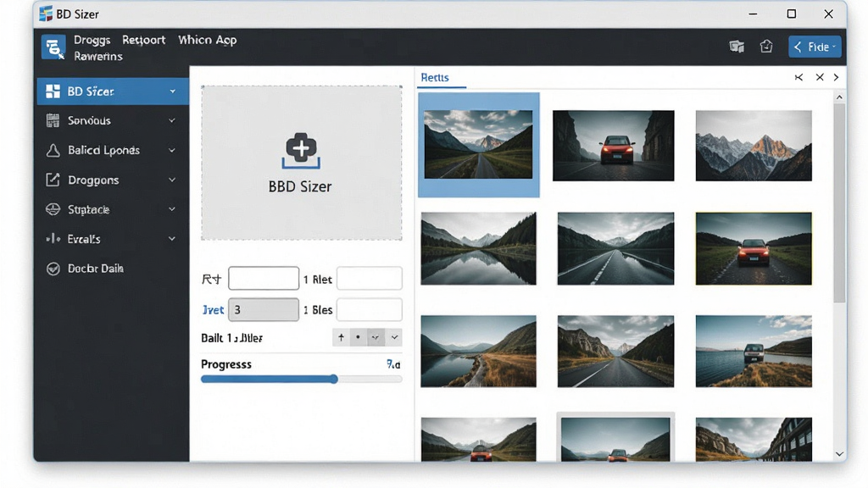Go forward with the Retts panel right arrow
The image size is (868, 488).
tap(836, 77)
